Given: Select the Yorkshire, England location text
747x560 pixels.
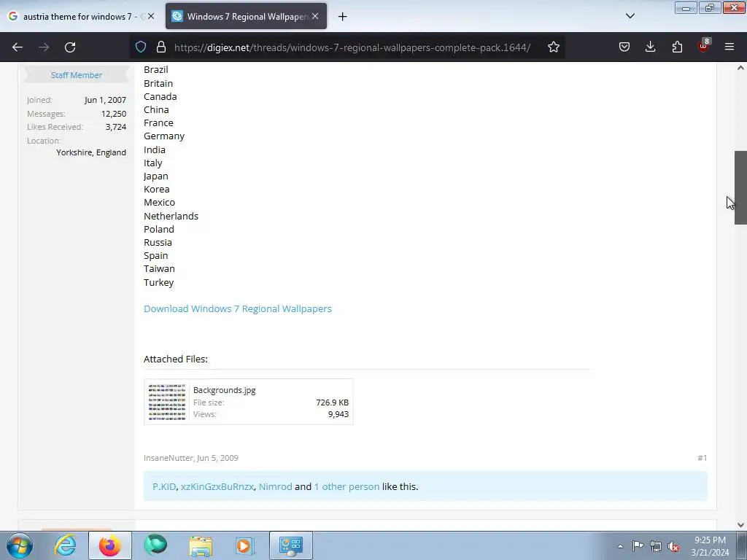Looking at the screenshot, I should tap(91, 152).
